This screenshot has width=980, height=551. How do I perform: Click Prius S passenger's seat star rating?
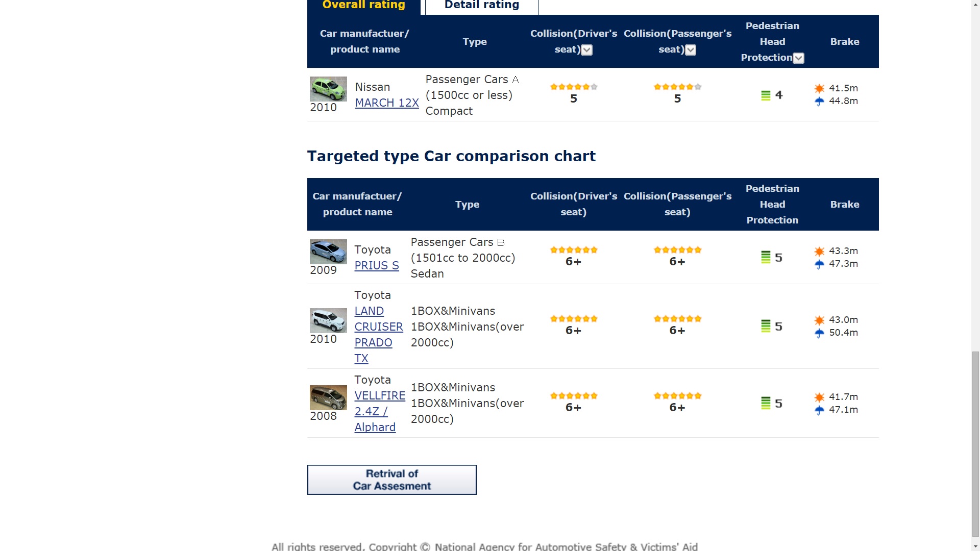[x=678, y=249]
